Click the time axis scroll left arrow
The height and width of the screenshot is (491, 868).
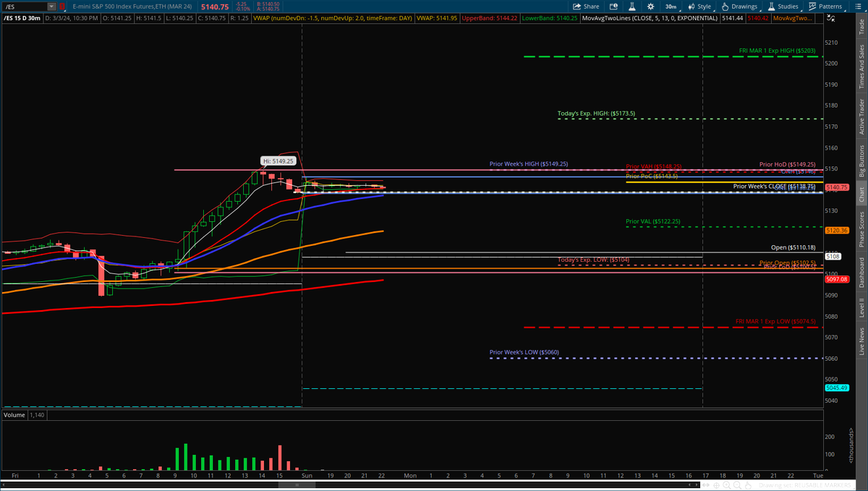click(x=689, y=485)
